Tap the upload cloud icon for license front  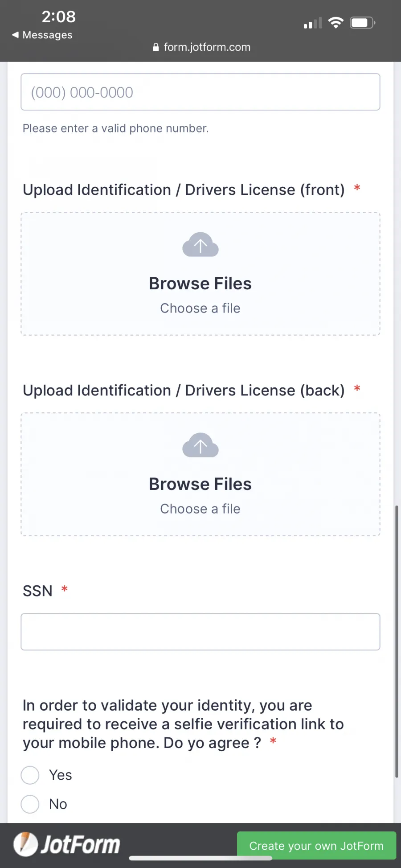(x=200, y=244)
